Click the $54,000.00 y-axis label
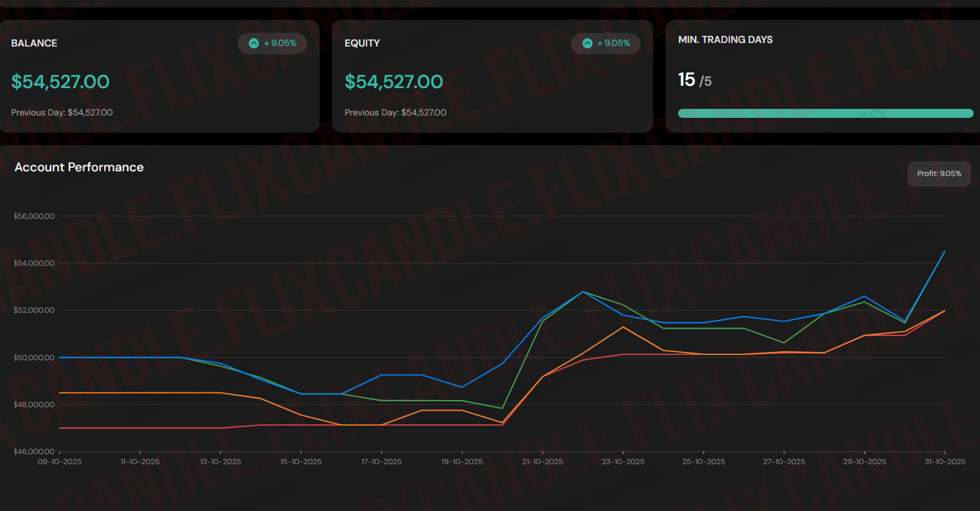The image size is (980, 511). click(34, 263)
